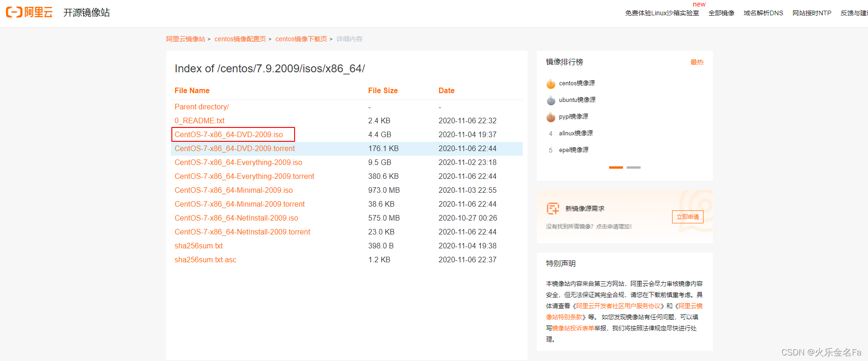Go to centos镜像下载页 breadcrumb
868x361 pixels.
301,39
